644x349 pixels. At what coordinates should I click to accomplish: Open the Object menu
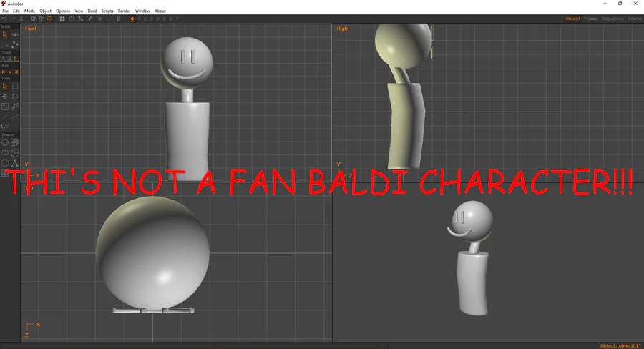click(46, 11)
